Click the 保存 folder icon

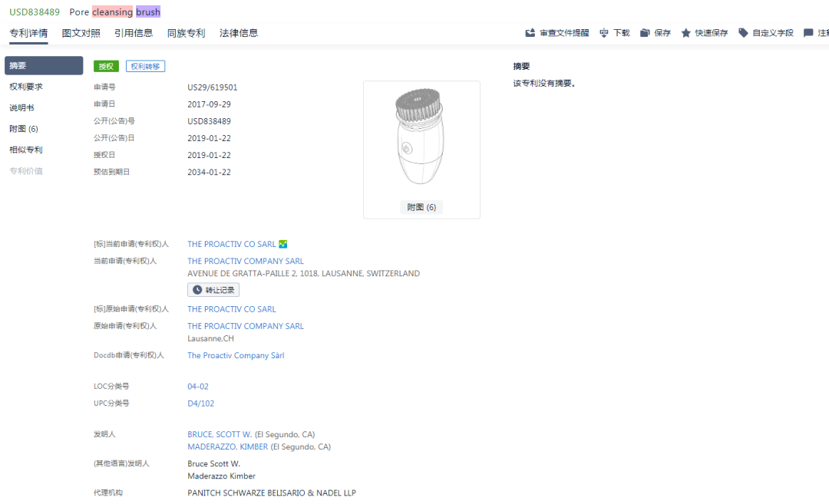point(645,33)
